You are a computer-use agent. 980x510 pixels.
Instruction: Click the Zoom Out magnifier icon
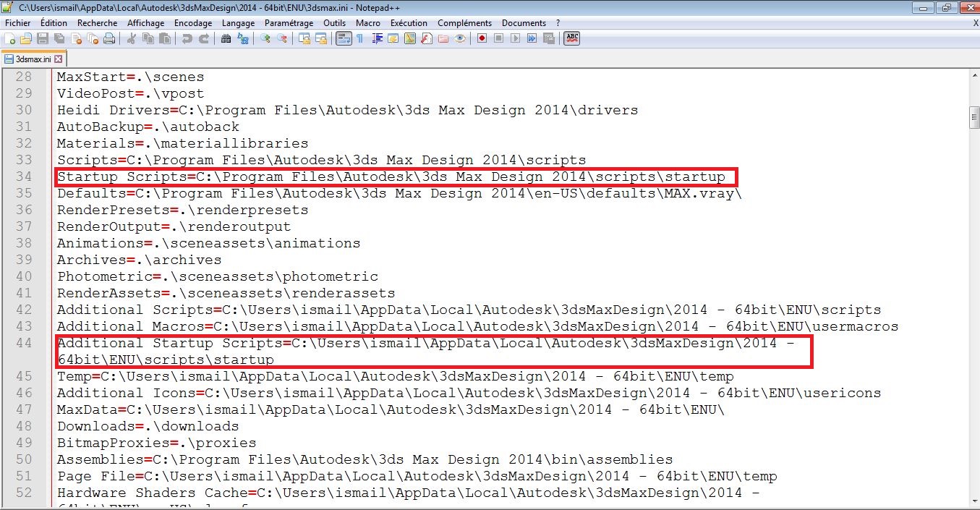click(281, 38)
